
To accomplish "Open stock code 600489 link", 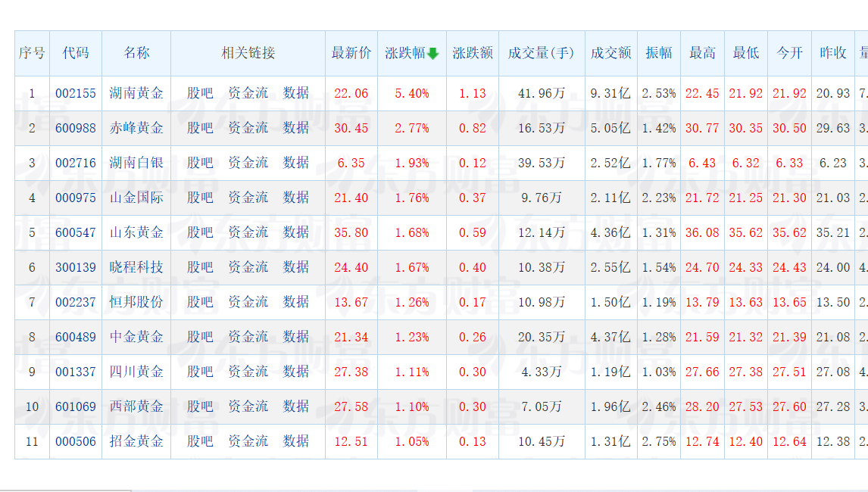I will [75, 338].
